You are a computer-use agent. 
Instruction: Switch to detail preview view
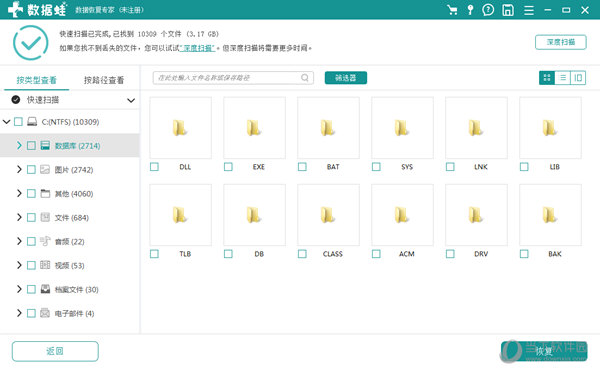coord(578,78)
